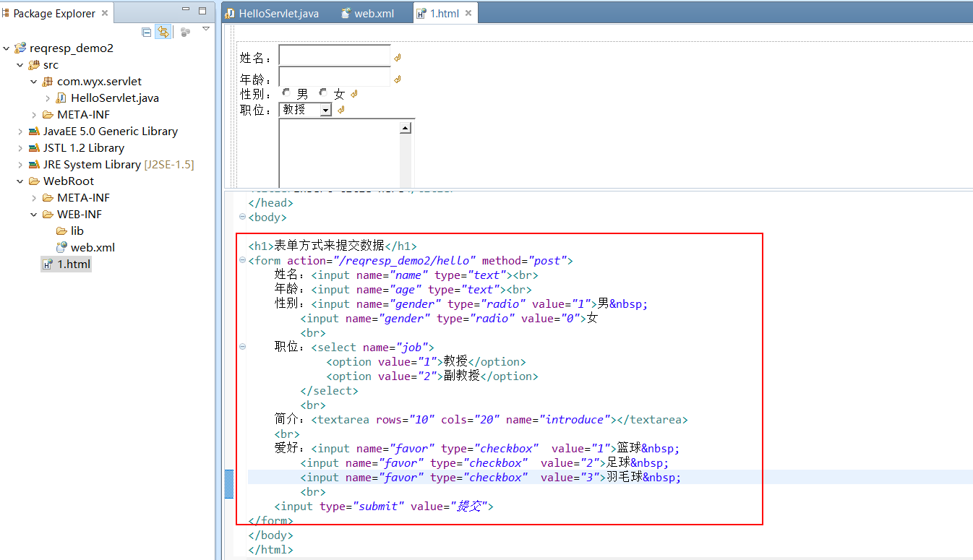Select the 男 radio button
Image resolution: width=973 pixels, height=560 pixels.
pos(287,92)
